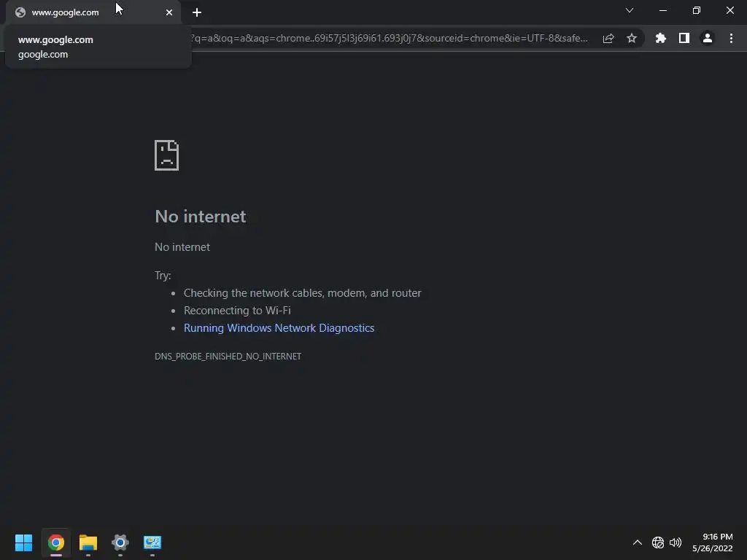
Task: Close the Chrome window
Action: pyautogui.click(x=729, y=10)
